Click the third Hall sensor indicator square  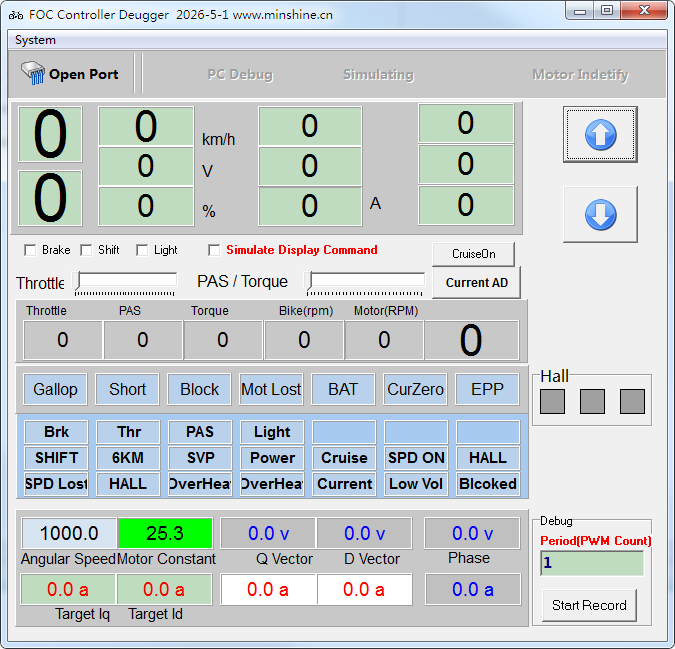coord(632,402)
